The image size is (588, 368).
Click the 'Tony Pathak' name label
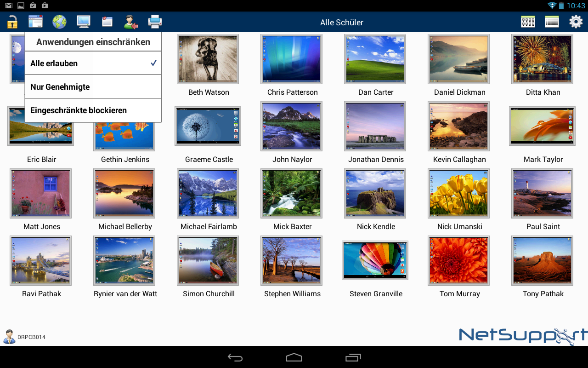tap(543, 293)
